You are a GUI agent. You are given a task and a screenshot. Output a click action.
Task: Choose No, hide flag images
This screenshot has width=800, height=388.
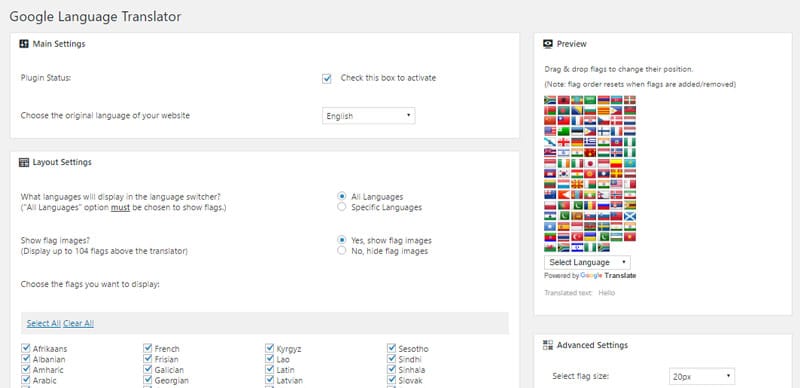pyautogui.click(x=342, y=251)
